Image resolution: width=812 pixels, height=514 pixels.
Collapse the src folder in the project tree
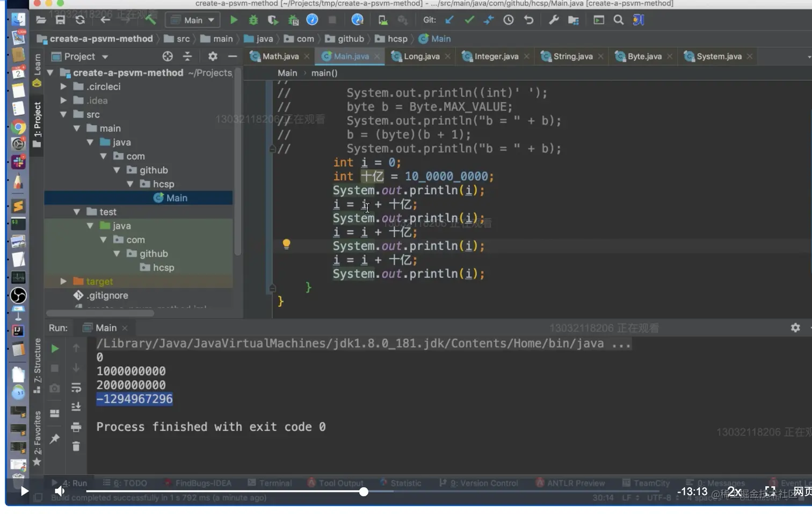point(63,114)
